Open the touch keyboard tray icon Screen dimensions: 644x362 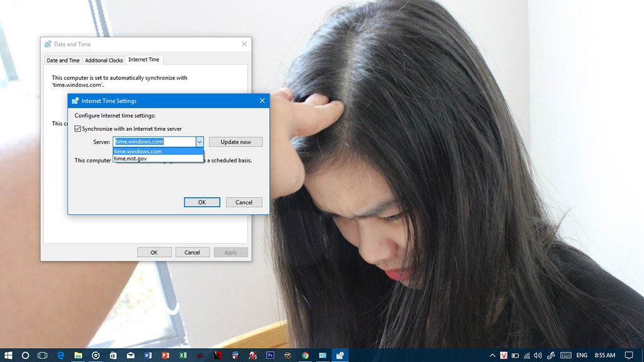[565, 356]
